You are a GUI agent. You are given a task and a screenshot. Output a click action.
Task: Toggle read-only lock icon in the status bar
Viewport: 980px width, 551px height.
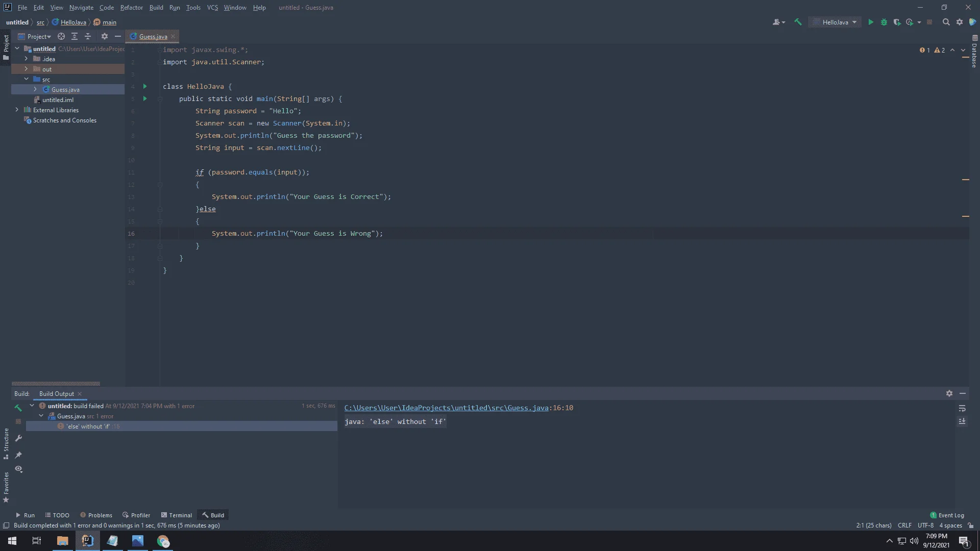(x=971, y=525)
